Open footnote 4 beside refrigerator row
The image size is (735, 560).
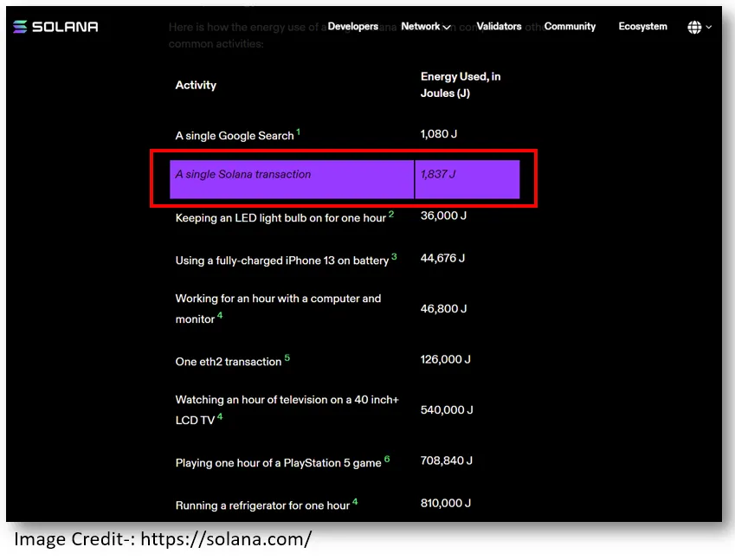click(x=355, y=502)
